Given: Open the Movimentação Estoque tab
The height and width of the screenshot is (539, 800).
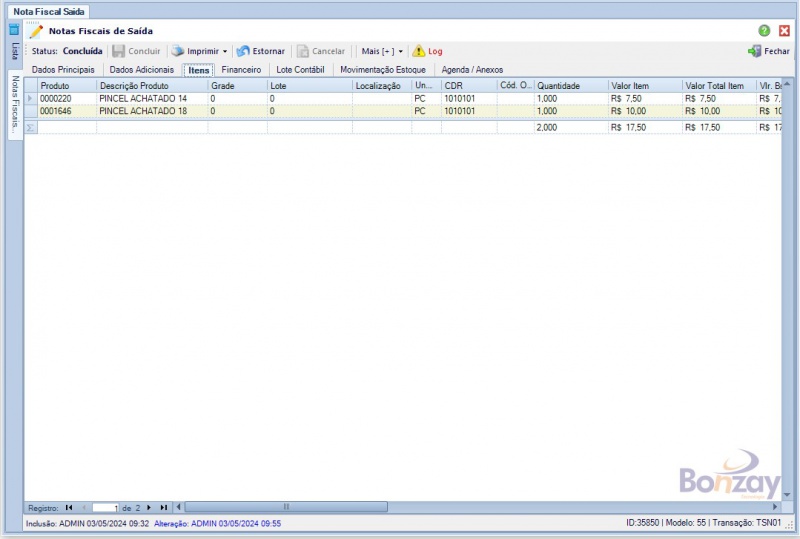Looking at the screenshot, I should [x=382, y=70].
